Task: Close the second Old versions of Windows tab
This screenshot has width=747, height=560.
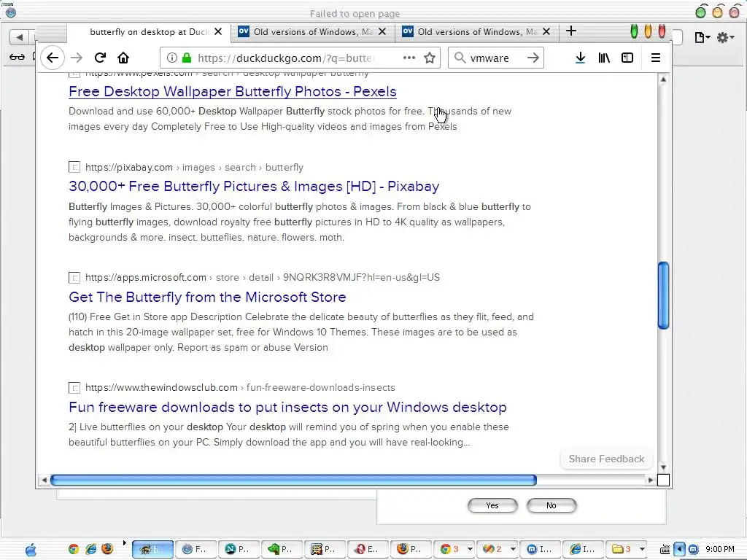Action: pyautogui.click(x=546, y=32)
